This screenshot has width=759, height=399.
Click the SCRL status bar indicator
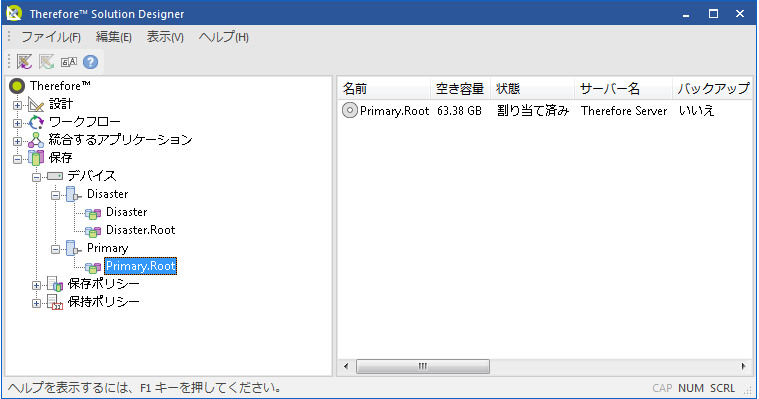[723, 388]
